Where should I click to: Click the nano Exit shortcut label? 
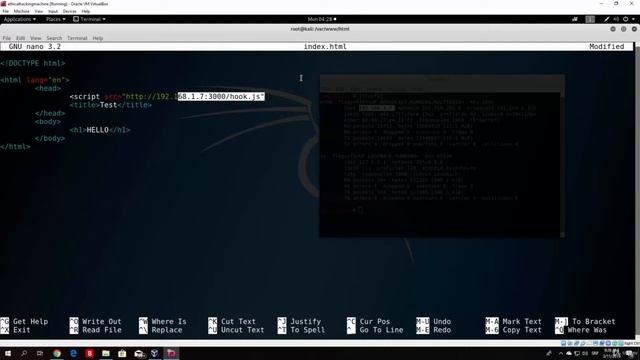22,330
